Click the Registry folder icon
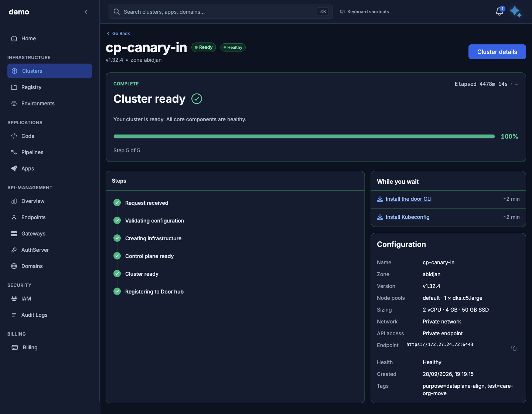This screenshot has width=532, height=414. [14, 87]
